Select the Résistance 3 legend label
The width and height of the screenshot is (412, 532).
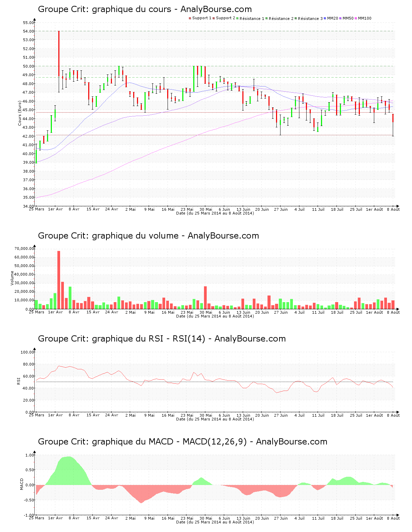[310, 19]
